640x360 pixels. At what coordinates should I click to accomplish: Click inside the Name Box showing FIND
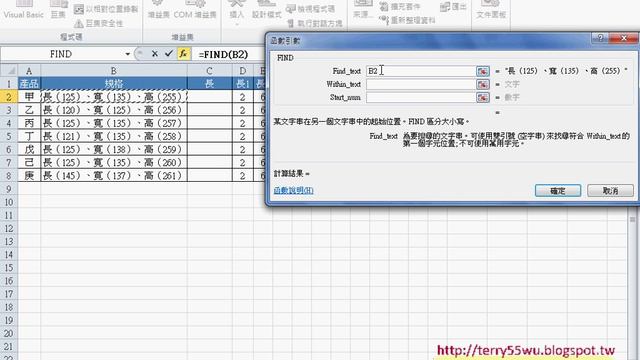point(61,54)
